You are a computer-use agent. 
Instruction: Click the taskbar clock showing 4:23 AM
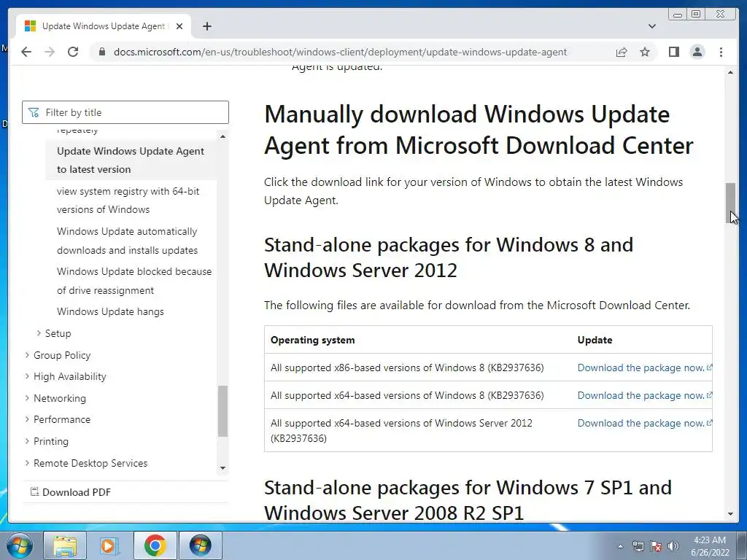710,546
